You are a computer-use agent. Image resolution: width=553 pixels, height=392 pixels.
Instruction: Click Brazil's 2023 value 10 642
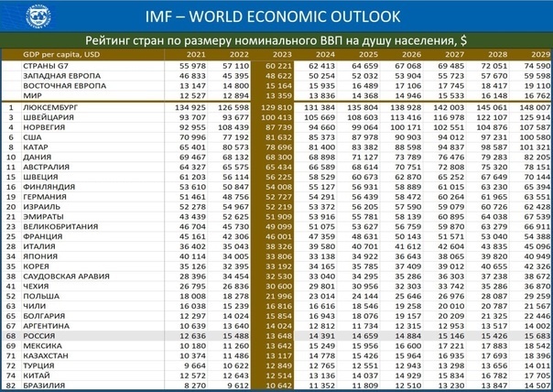pos(278,386)
